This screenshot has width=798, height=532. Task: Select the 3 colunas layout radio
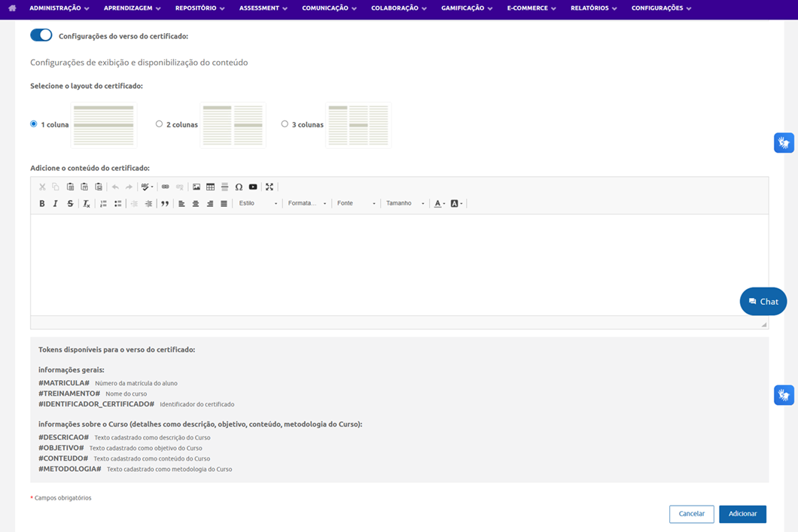(285, 123)
